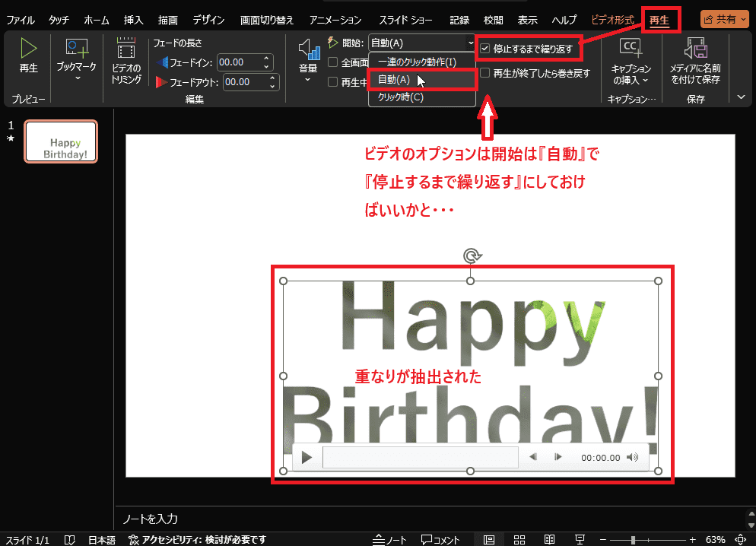Screen dimensions: 756x546
Task: Click the ビデオのトリミング trim video icon
Action: click(x=125, y=50)
